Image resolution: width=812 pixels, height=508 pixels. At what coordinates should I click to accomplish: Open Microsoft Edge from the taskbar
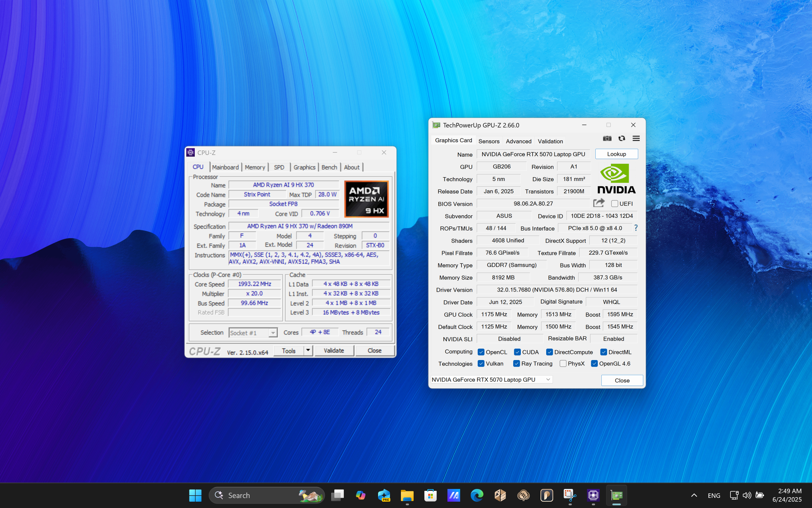(x=477, y=495)
